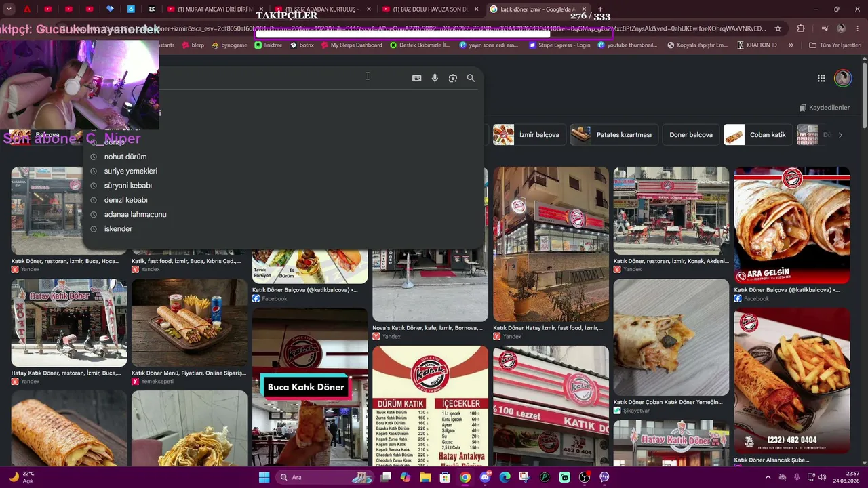Open the Dürüm Katık menu price list image
Screen dimensions: 868x488
click(x=430, y=406)
